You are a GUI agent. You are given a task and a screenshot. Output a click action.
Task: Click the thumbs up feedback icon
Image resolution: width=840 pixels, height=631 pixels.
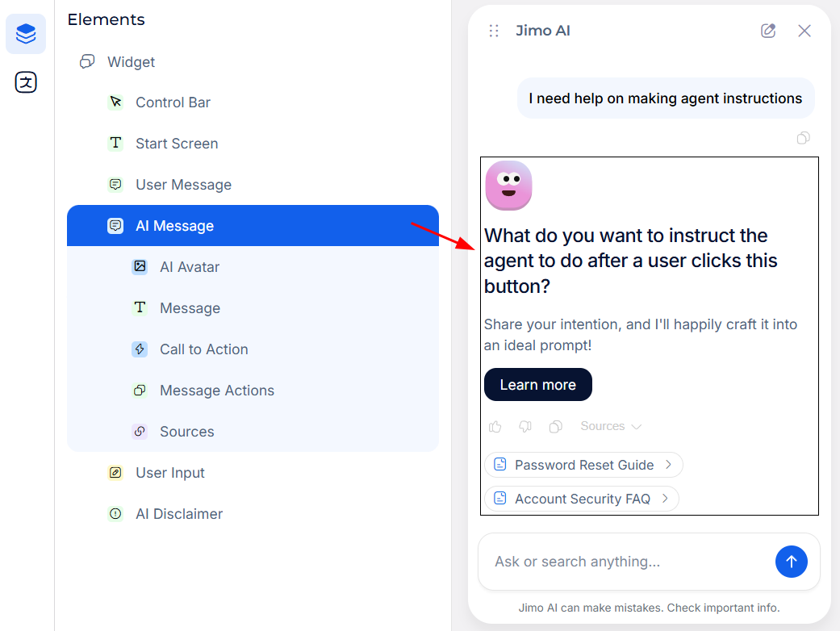(495, 427)
